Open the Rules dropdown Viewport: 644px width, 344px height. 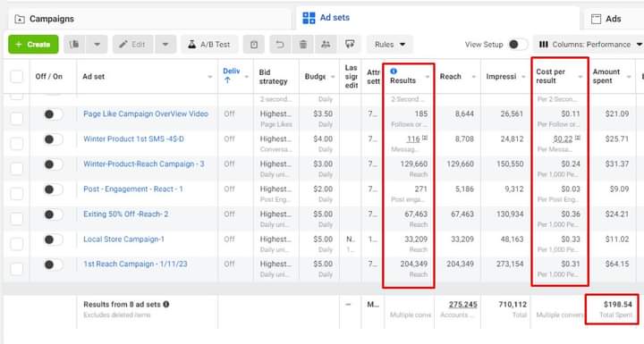tap(389, 45)
